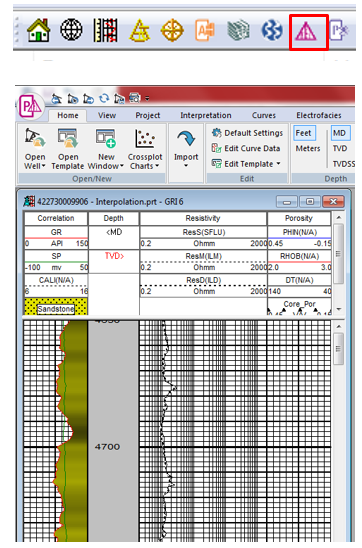Click Edit Curve Data button
Image resolution: width=362 pixels, height=548 pixels.
(x=246, y=149)
